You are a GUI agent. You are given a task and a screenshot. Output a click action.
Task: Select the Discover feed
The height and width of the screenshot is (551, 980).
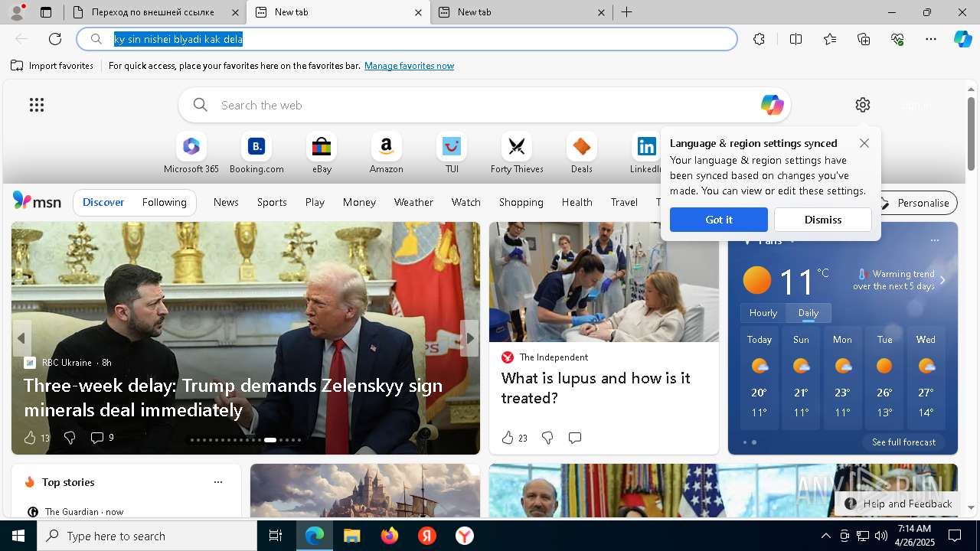click(103, 202)
